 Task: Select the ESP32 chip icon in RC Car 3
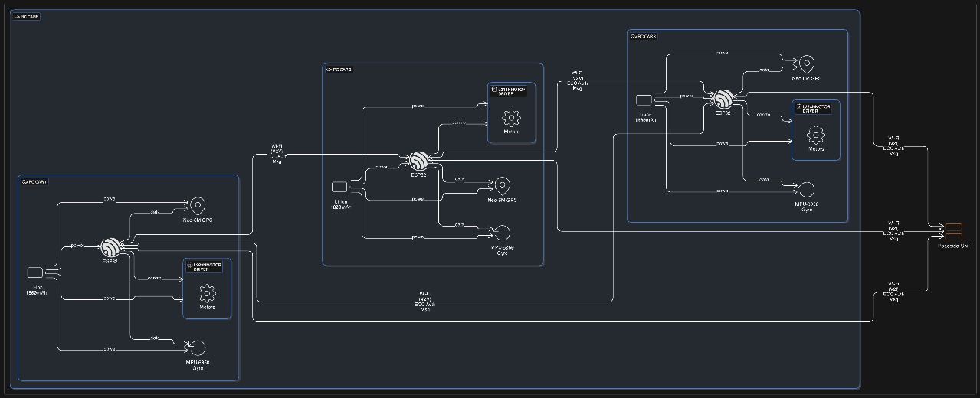point(724,99)
